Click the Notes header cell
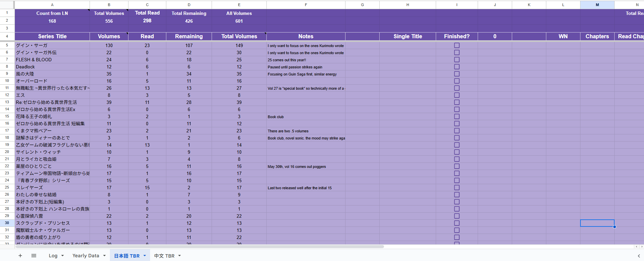This screenshot has width=644, height=261. click(306, 36)
